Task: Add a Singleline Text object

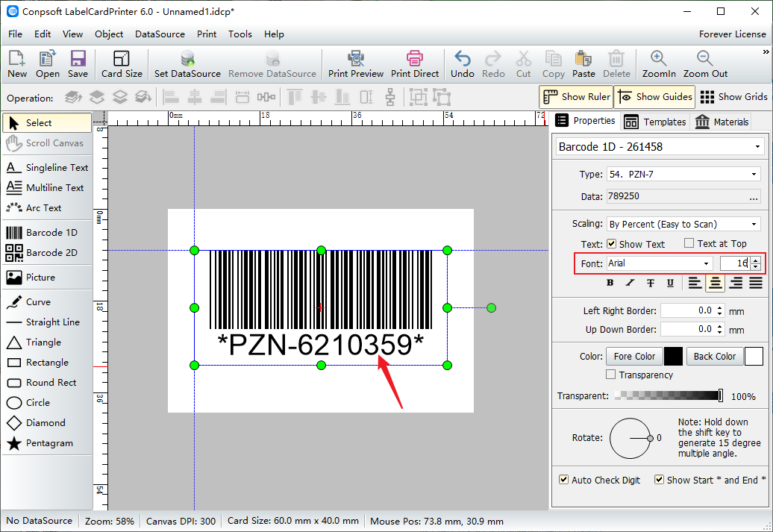Action: point(47,168)
